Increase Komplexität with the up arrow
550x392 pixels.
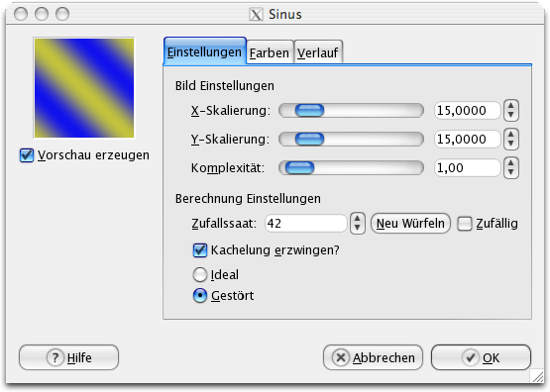coord(511,163)
